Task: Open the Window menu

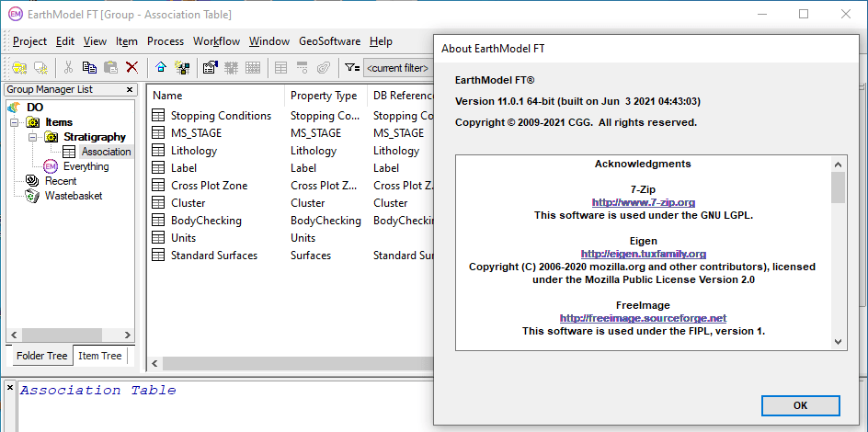Action: pos(269,41)
